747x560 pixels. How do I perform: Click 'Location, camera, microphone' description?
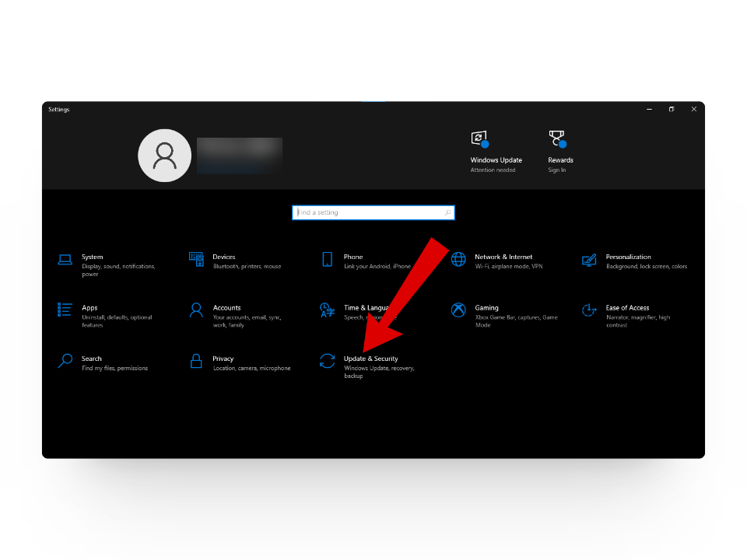[x=251, y=368]
